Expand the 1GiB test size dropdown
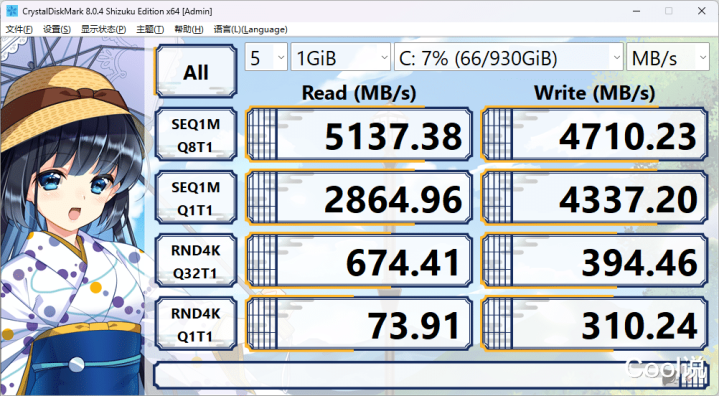Image resolution: width=719 pixels, height=396 pixels. [x=341, y=57]
